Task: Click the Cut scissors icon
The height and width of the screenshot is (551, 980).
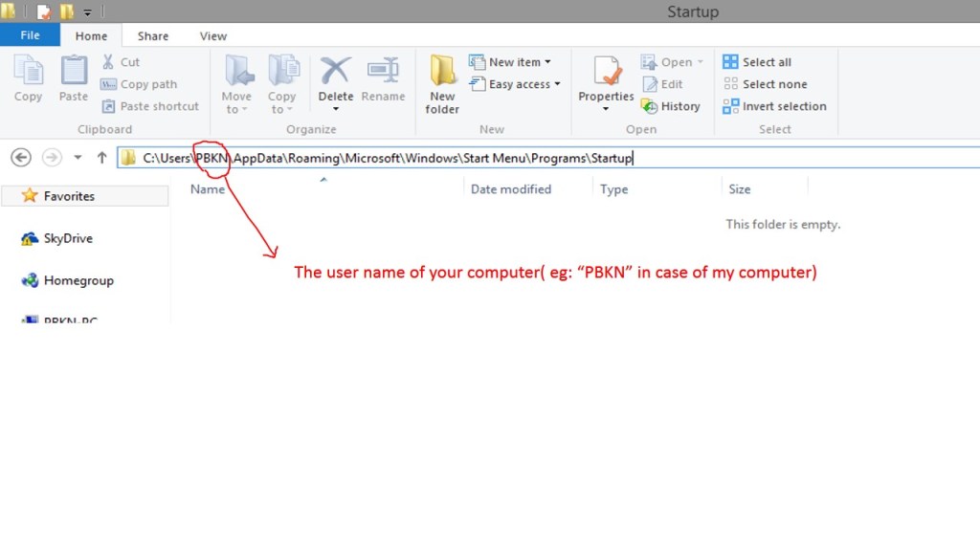Action: coord(109,62)
